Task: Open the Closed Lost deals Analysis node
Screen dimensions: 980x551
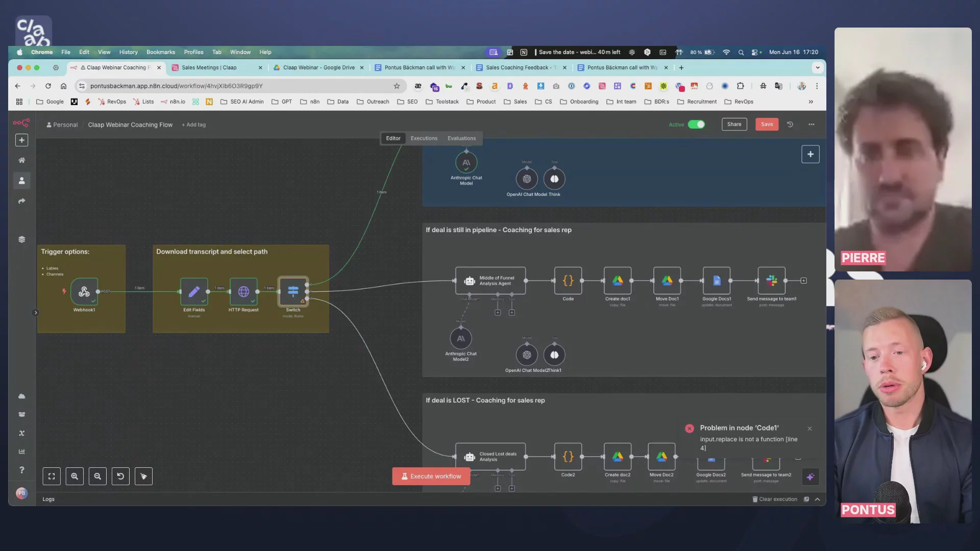Action: [491, 457]
